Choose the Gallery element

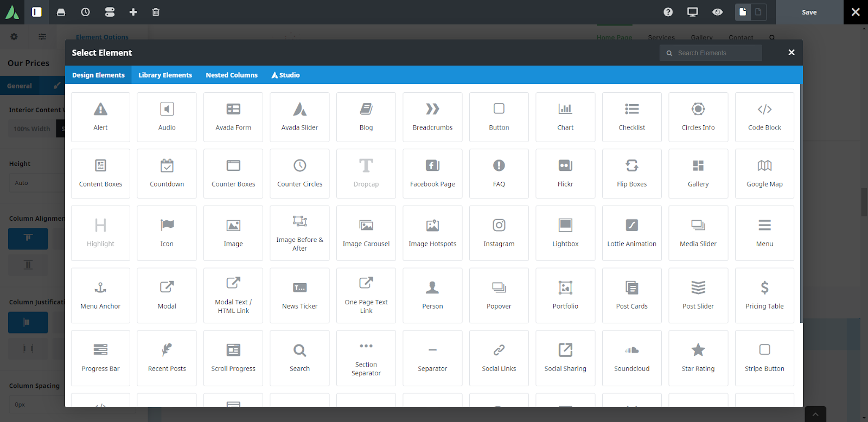pos(698,174)
